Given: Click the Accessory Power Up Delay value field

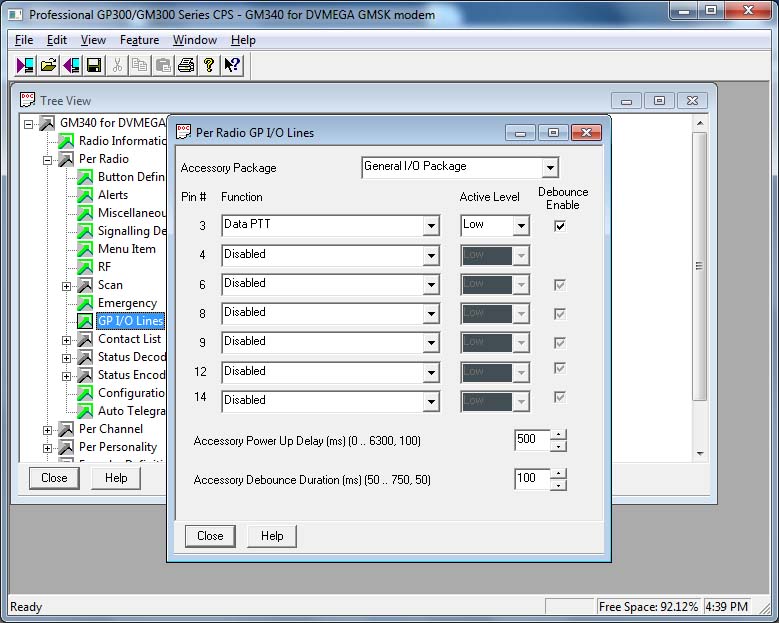Looking at the screenshot, I should tap(530, 440).
